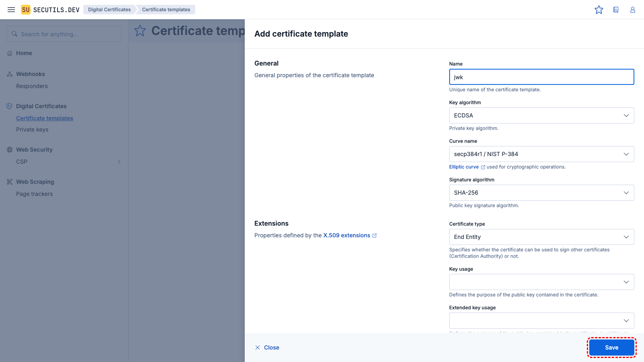Select the Digital Certificates breadcrumb

[109, 10]
